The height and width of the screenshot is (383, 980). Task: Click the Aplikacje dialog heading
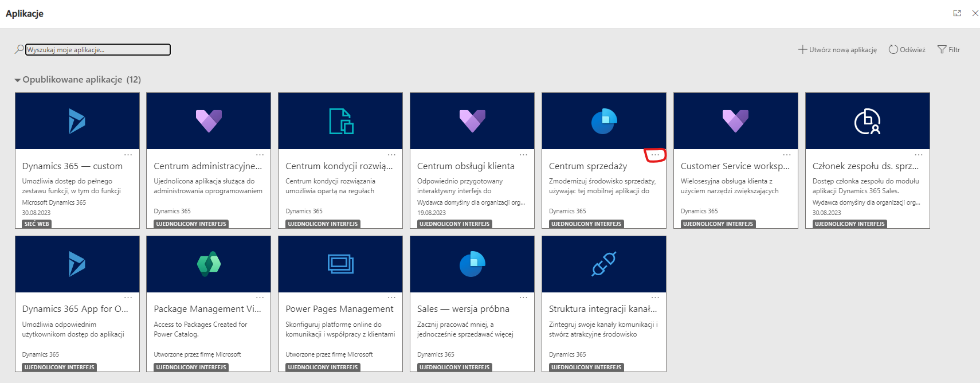pyautogui.click(x=25, y=13)
